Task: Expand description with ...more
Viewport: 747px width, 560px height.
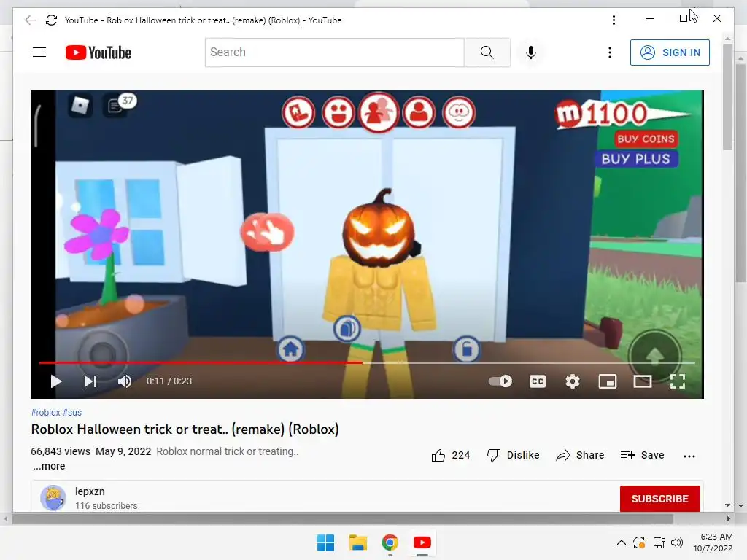Action: click(49, 466)
